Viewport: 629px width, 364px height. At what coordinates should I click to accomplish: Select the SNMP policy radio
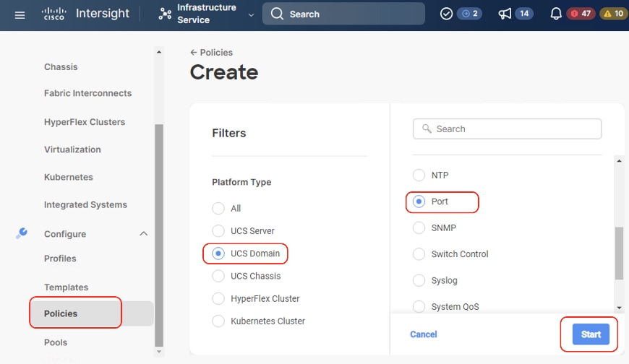click(x=419, y=227)
